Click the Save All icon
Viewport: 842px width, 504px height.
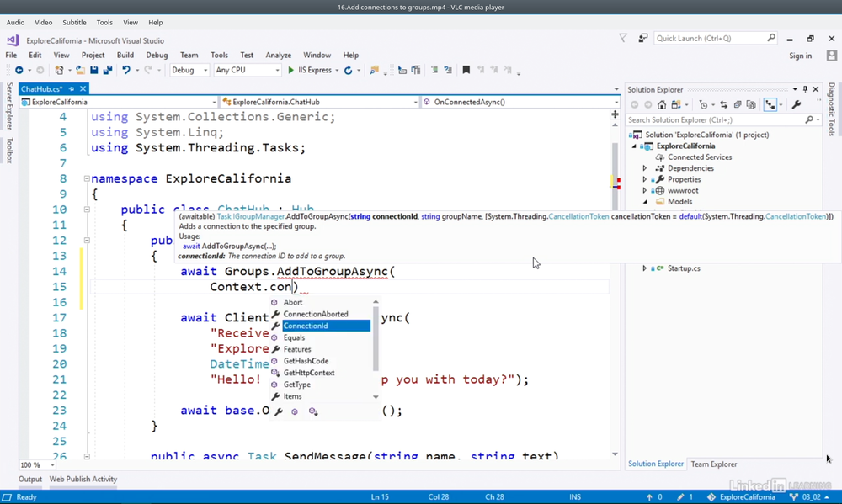tap(108, 71)
